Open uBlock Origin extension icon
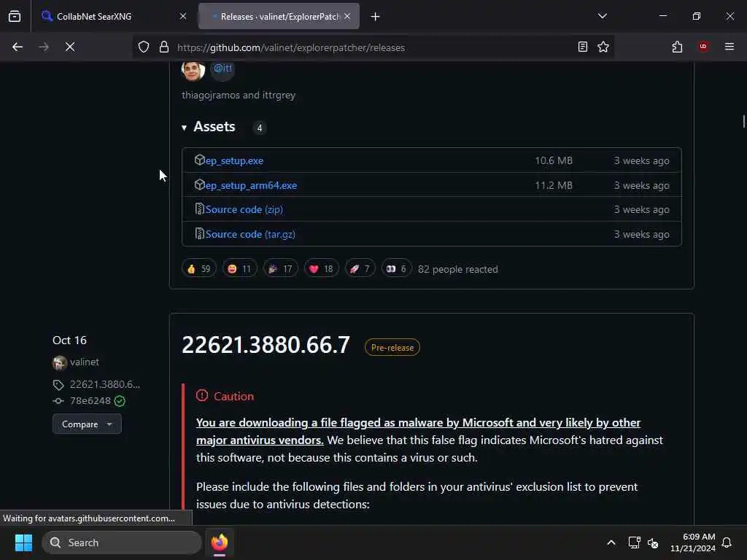This screenshot has width=747, height=560. point(703,47)
